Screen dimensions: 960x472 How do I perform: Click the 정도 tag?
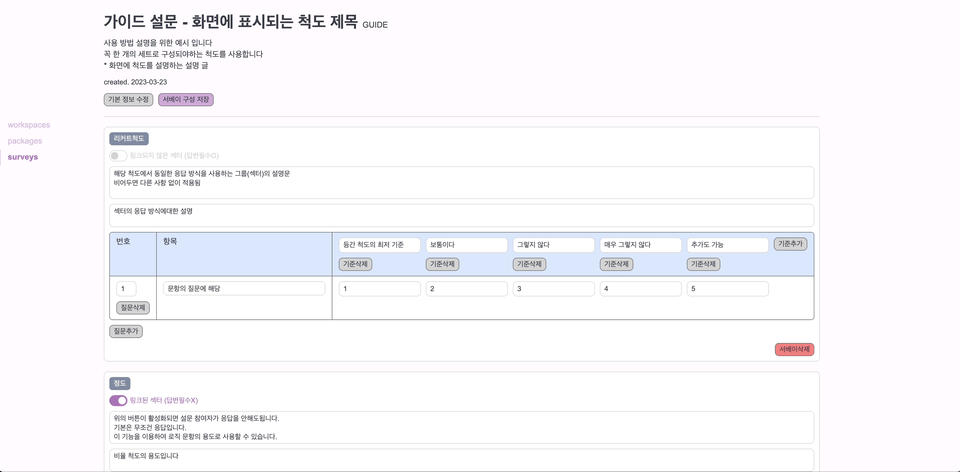120,384
